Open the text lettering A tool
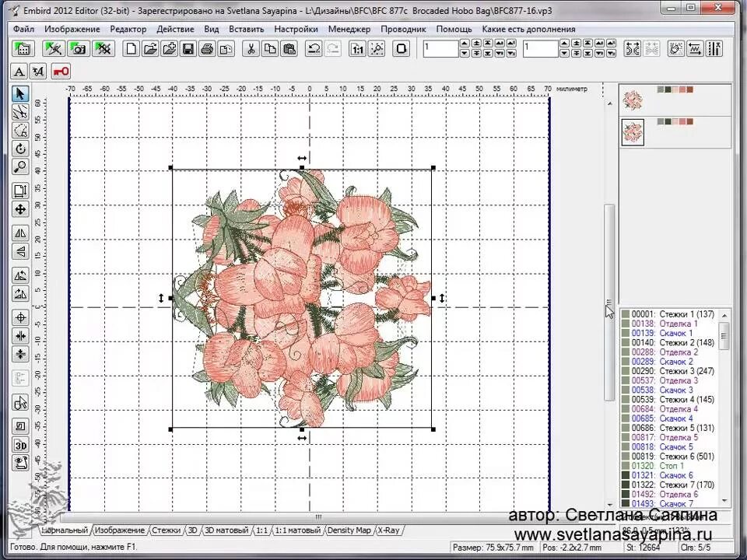747x560 pixels. point(19,72)
